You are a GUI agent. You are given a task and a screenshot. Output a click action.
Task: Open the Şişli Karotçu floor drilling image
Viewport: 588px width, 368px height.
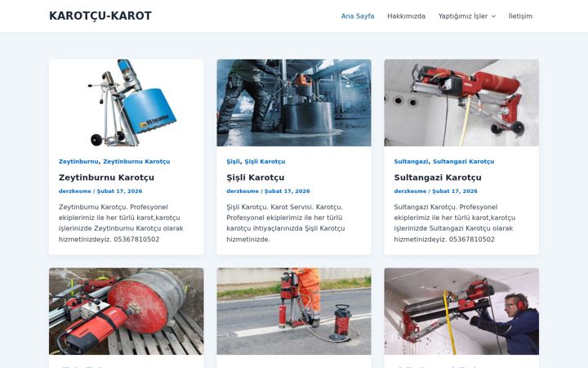[x=294, y=102]
